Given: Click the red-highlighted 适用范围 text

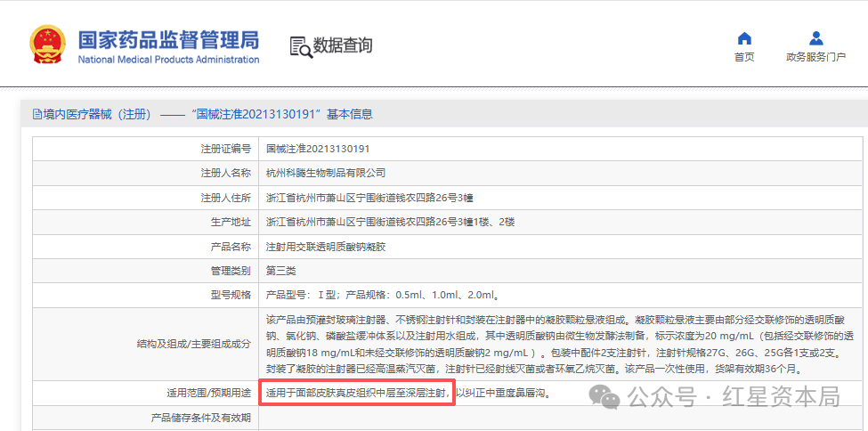Looking at the screenshot, I should pyautogui.click(x=357, y=393).
